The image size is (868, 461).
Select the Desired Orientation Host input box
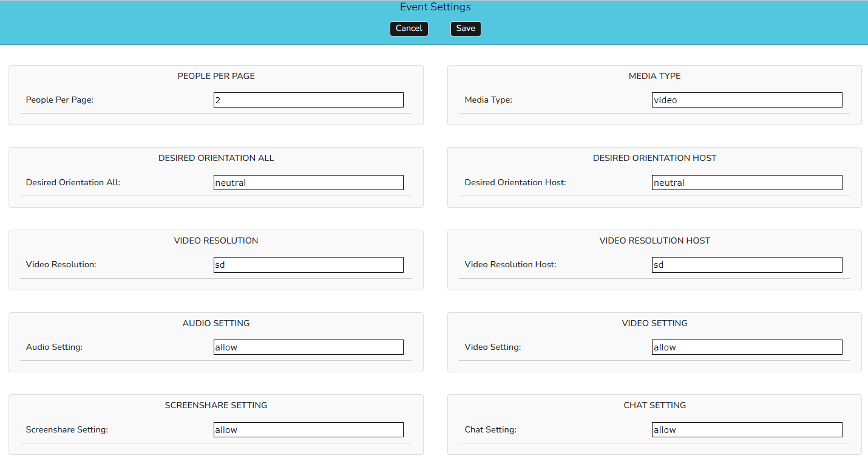(747, 182)
